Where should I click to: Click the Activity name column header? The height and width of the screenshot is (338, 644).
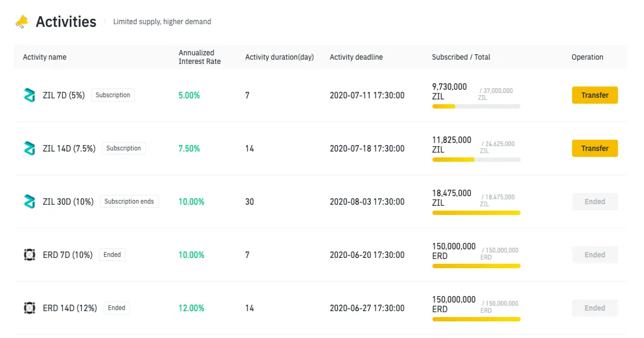coord(45,57)
